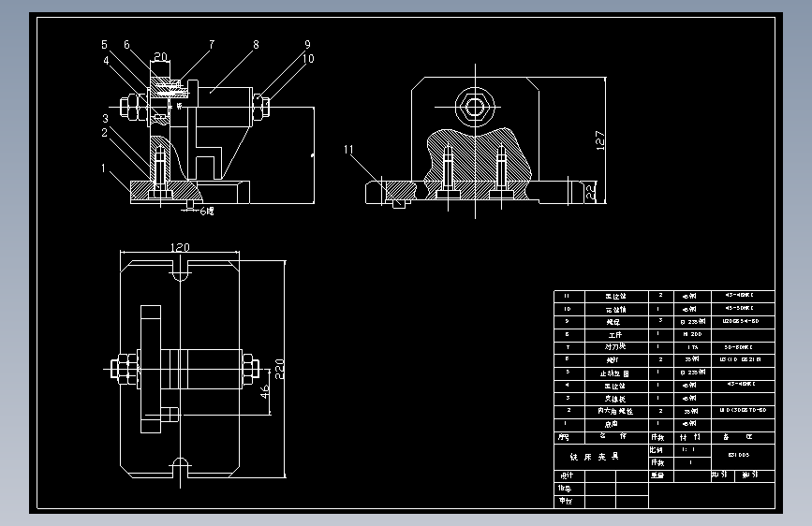Click part balloon number 10

[x=309, y=59]
